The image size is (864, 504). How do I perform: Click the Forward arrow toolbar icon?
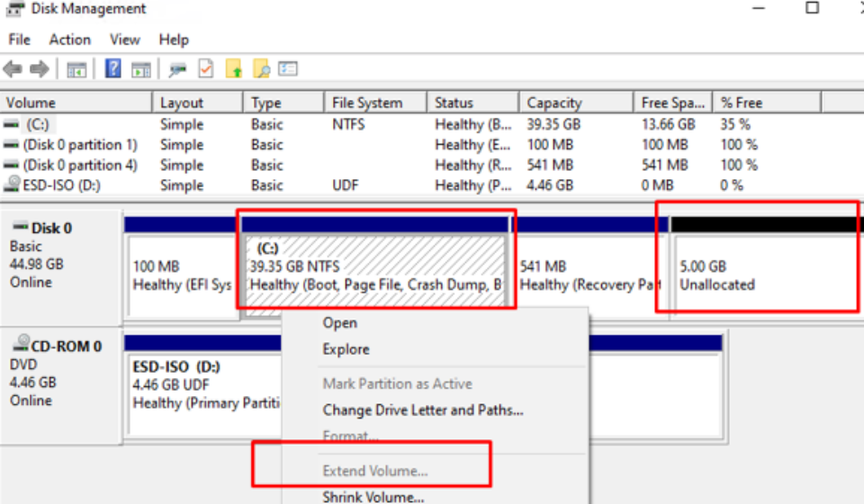tap(39, 69)
